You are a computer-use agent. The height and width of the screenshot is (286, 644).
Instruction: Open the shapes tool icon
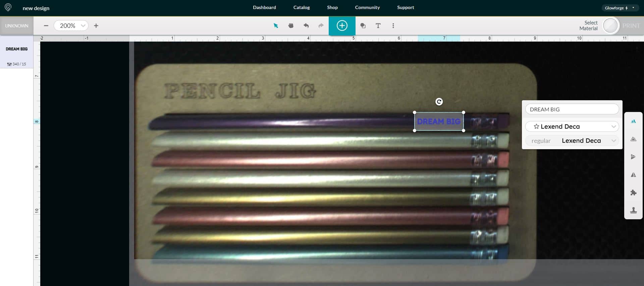[x=363, y=25]
